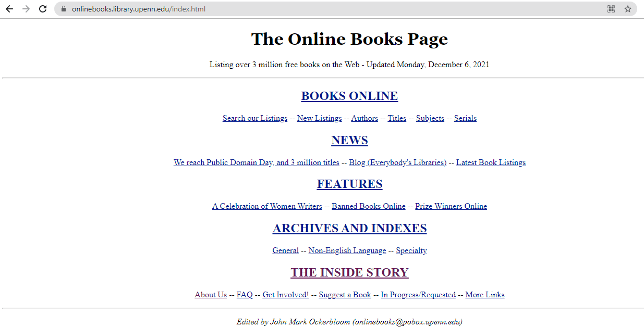644x327 pixels.
Task: Open the NEWS heading link
Action: point(349,140)
